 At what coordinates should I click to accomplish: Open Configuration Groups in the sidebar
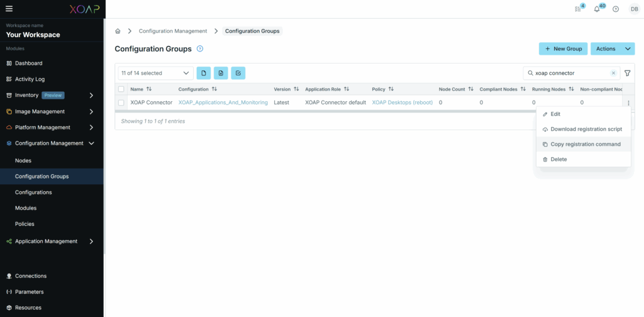(52, 177)
